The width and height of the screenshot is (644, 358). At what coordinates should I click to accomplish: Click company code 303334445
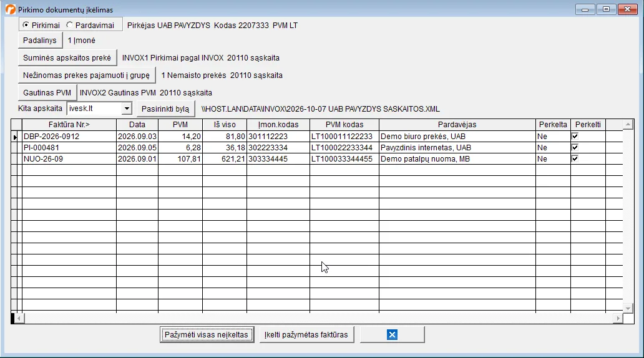tap(278, 159)
